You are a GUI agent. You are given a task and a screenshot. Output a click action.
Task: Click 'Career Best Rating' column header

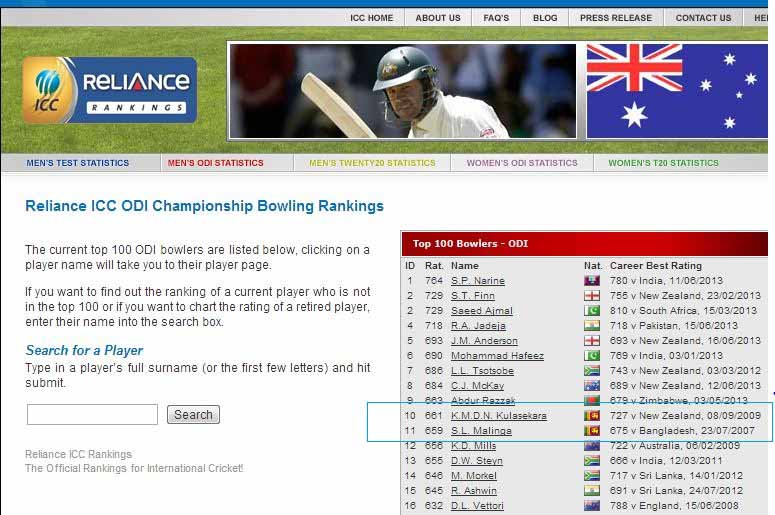pyautogui.click(x=656, y=266)
